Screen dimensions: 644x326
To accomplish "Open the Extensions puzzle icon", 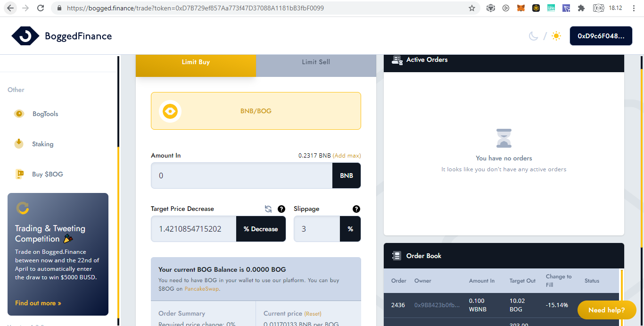I will click(x=581, y=8).
